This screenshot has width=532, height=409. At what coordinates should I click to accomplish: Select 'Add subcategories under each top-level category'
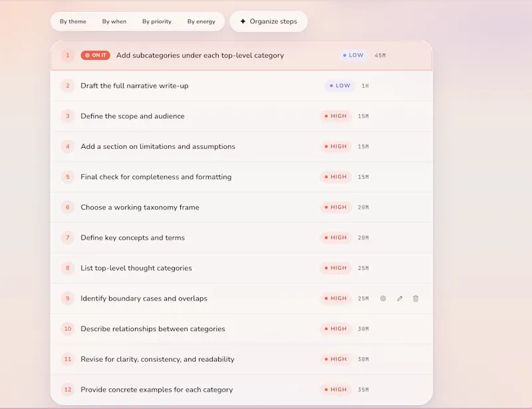tap(200, 55)
